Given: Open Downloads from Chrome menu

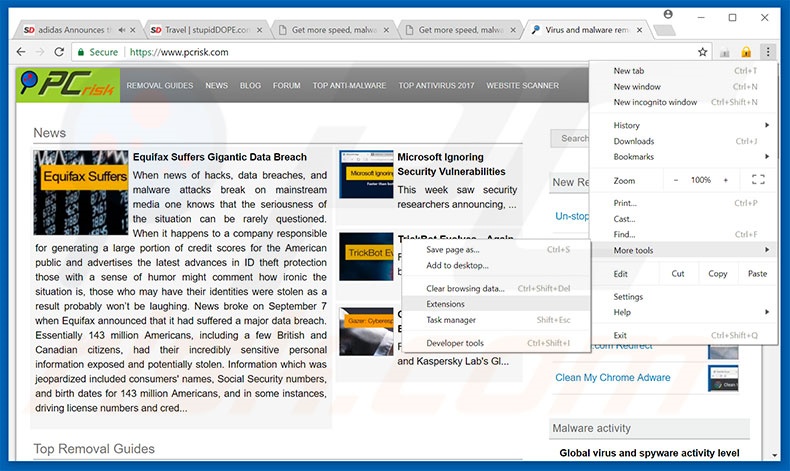Looking at the screenshot, I should pyautogui.click(x=683, y=141).
